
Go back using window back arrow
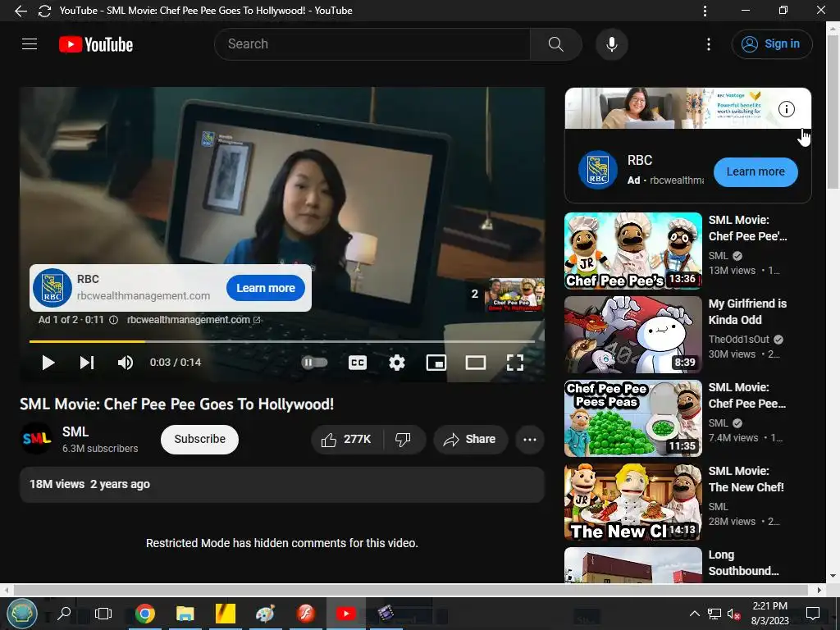point(21,11)
